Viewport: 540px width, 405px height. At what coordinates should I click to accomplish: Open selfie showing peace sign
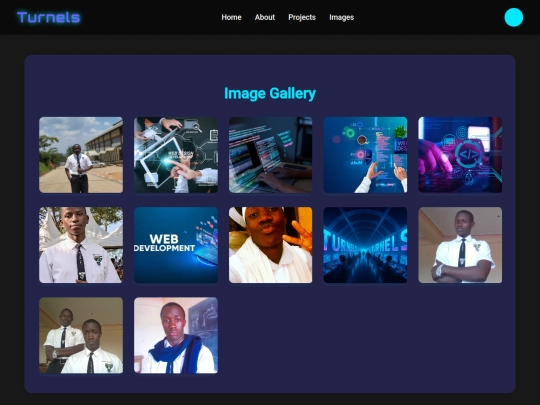270,245
